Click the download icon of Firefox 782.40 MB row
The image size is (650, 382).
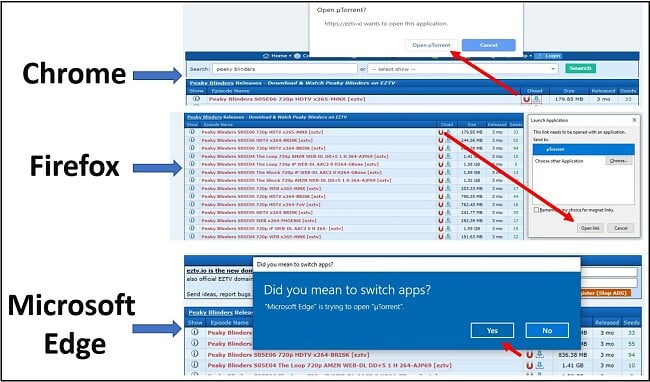[448, 204]
